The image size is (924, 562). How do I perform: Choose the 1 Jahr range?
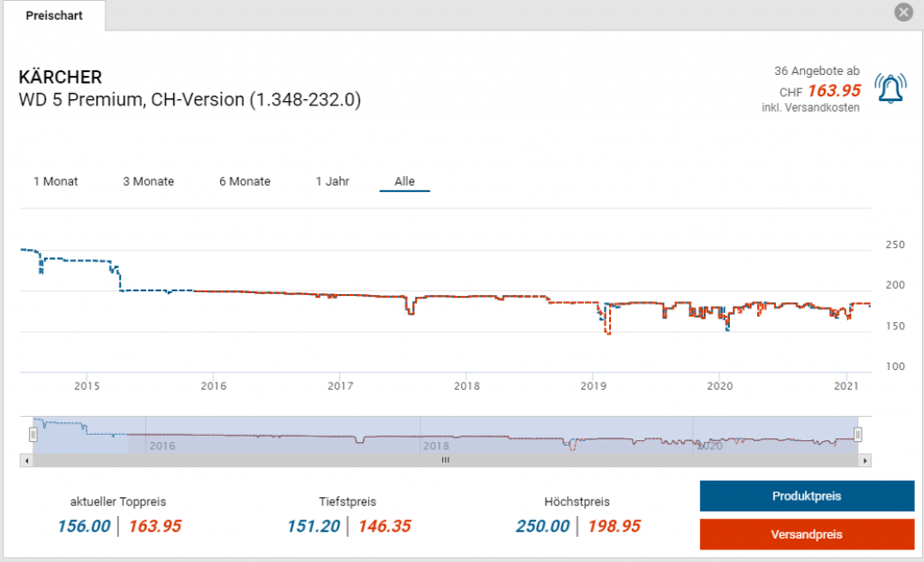click(x=332, y=181)
